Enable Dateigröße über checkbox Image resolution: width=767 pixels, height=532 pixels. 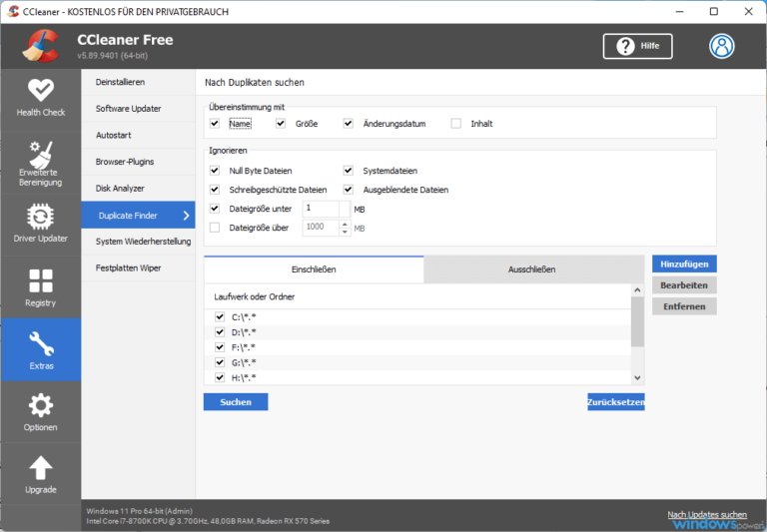point(215,228)
